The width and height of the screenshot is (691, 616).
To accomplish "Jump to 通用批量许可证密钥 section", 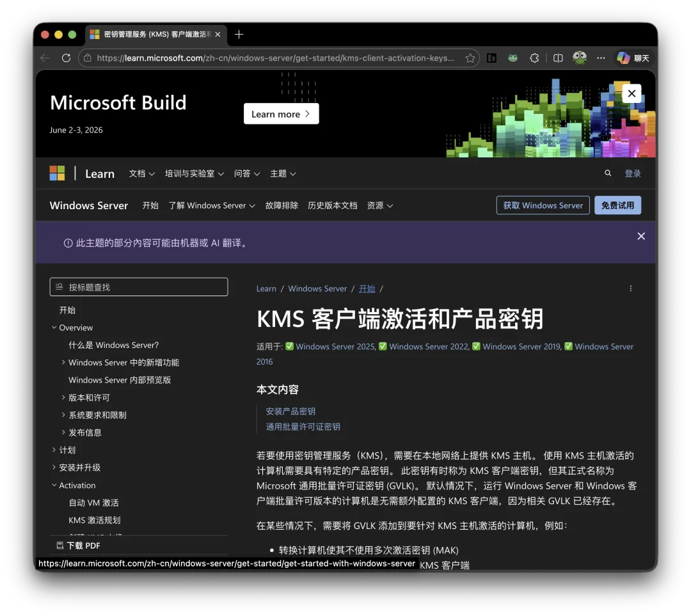I will (x=303, y=427).
